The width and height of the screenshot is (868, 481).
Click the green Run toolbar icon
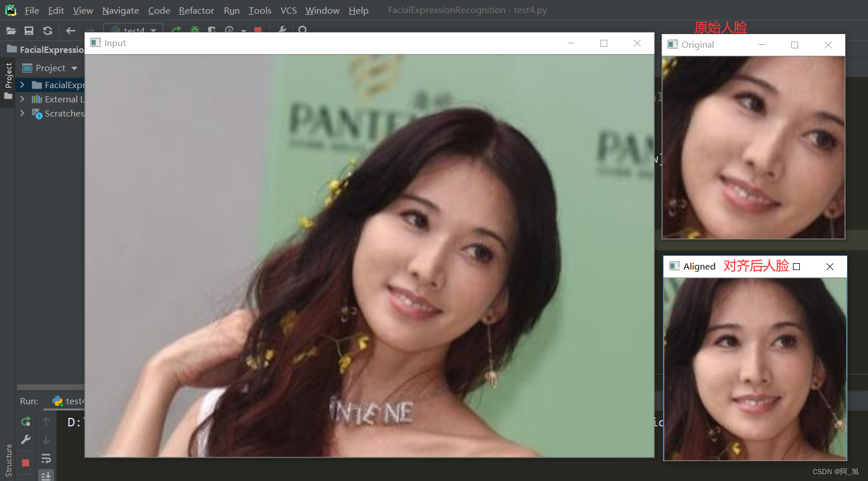(177, 30)
